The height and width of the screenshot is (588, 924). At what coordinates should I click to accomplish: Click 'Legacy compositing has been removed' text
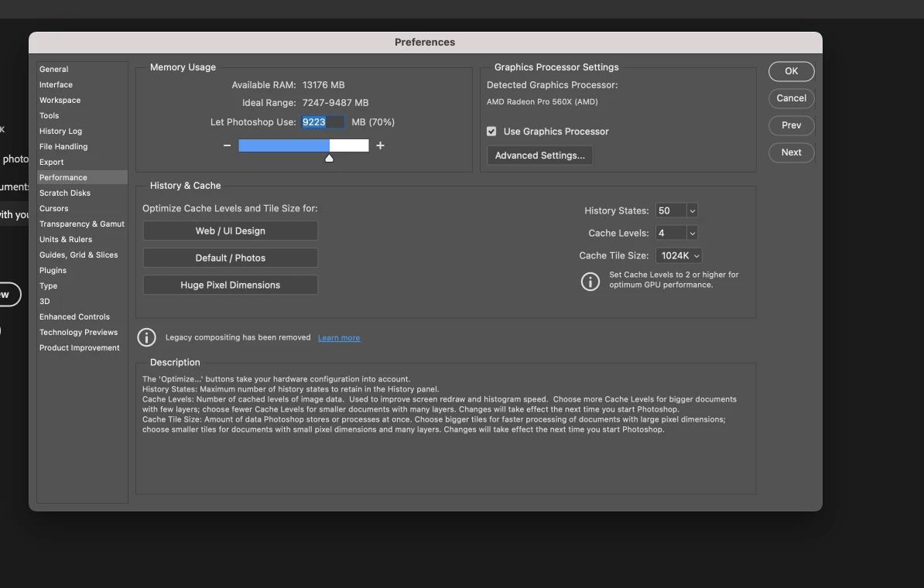tap(238, 337)
